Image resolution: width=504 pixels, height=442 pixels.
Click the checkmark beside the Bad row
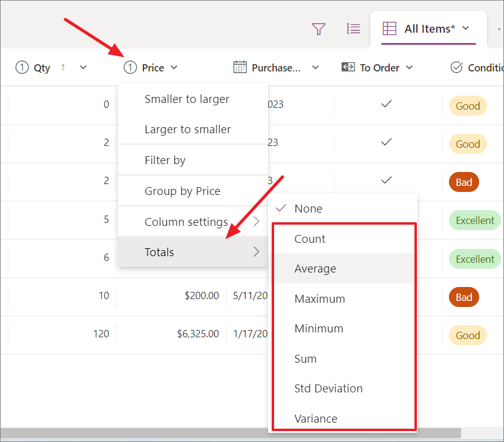coord(386,180)
